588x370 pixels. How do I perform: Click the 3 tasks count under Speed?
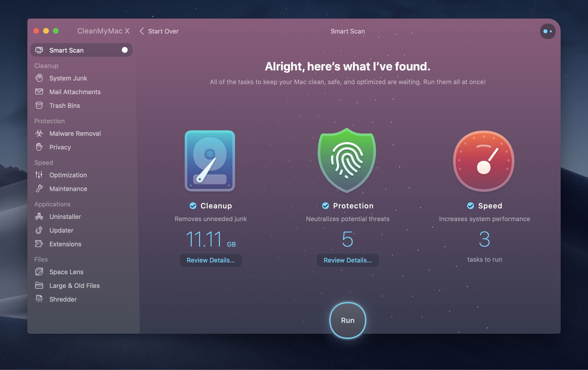(x=484, y=239)
